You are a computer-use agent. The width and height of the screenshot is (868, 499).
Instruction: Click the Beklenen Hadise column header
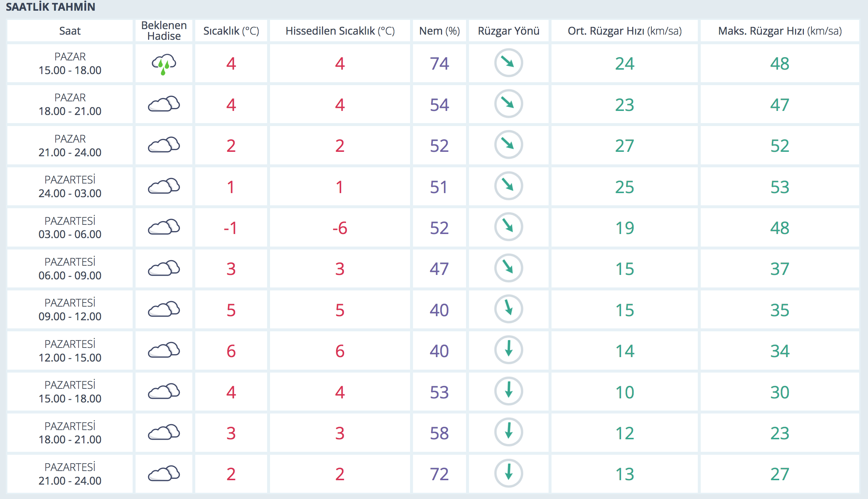tap(164, 31)
